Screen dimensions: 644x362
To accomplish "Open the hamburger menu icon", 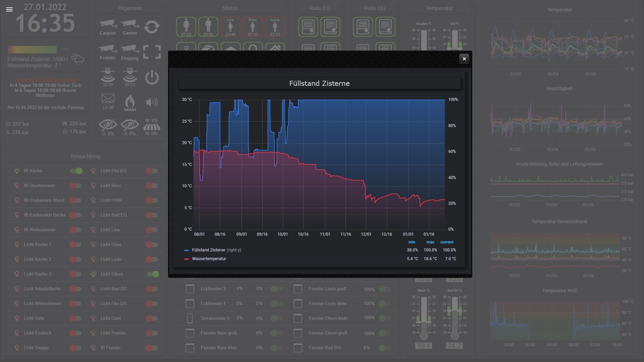I will [x=9, y=9].
